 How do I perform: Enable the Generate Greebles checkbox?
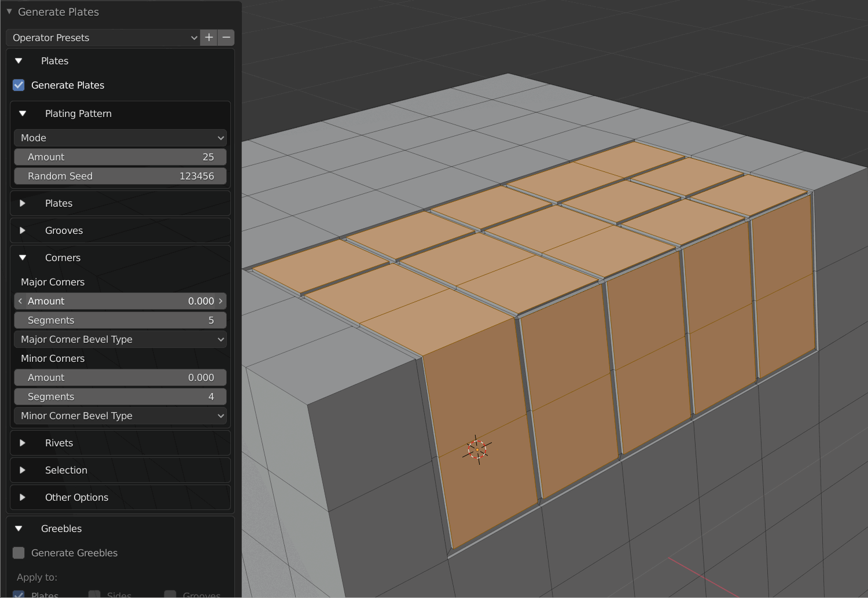coord(19,553)
